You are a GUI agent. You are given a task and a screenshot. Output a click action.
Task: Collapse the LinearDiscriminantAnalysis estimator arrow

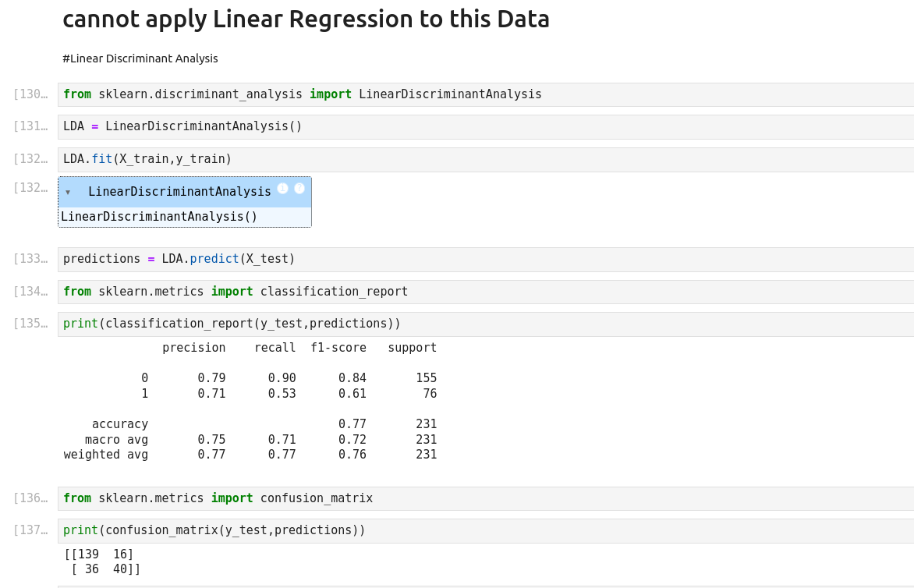point(68,192)
